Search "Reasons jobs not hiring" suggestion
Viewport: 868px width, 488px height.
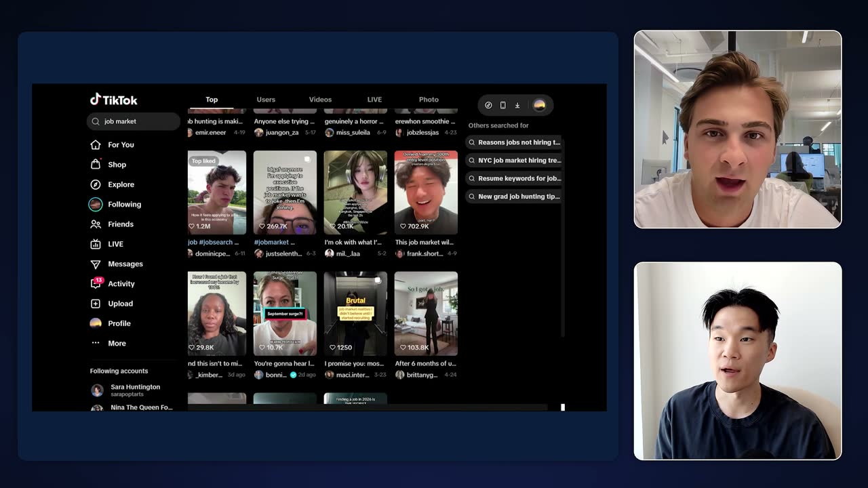(515, 142)
